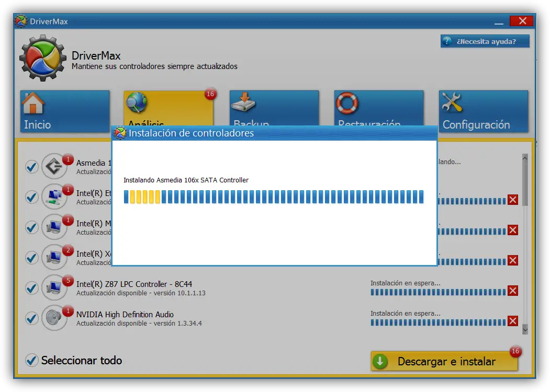The width and height of the screenshot is (550, 392).
Task: Click Descargar e instalar button
Action: point(444,361)
